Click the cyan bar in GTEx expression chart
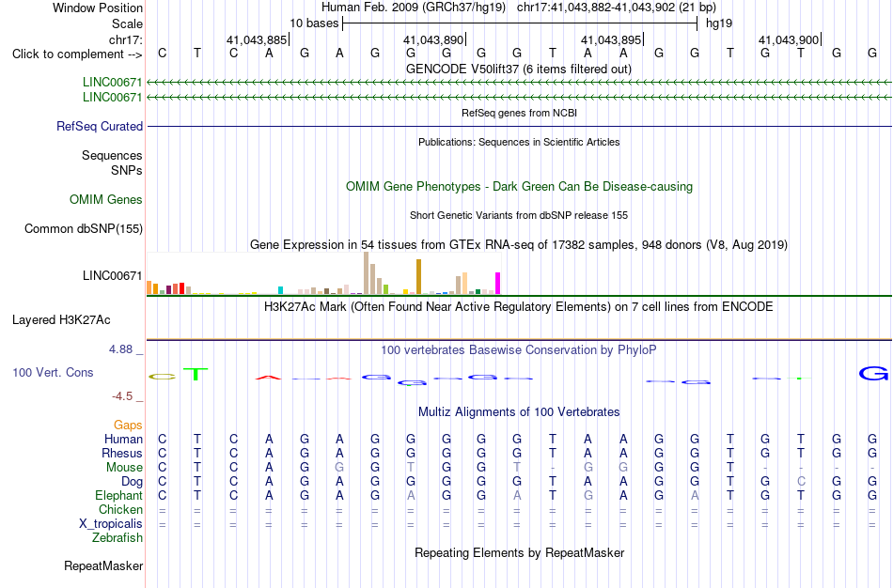Viewport: 893px width, 588px height. pos(280,290)
